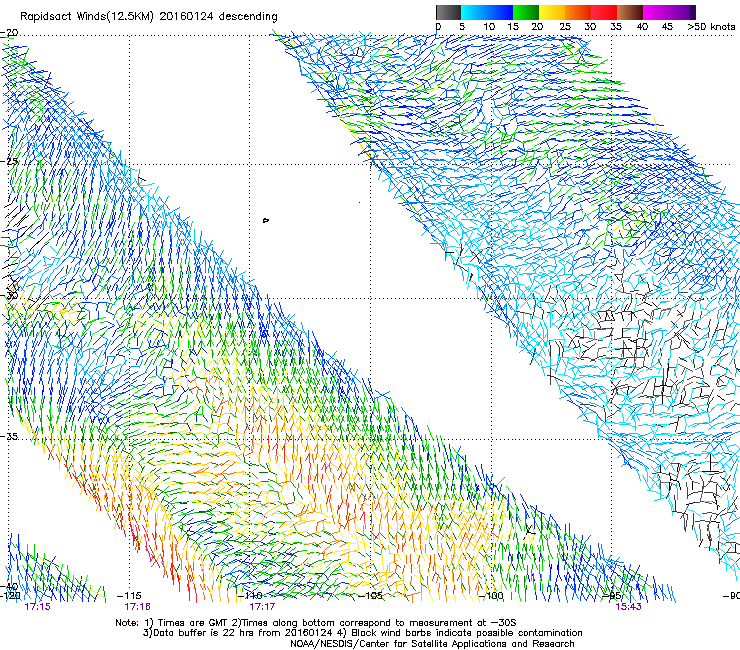
Task: Click the purple "17:15" swath time label
Action: point(37,607)
